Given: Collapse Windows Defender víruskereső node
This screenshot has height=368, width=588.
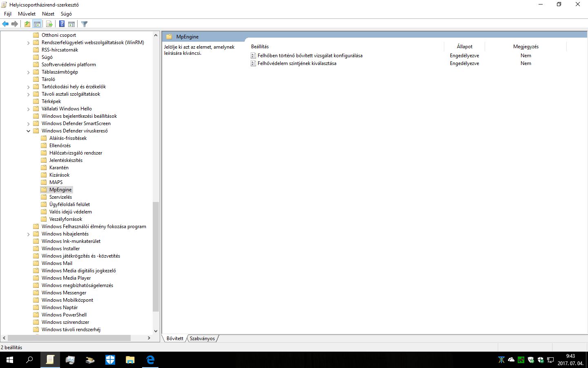Looking at the screenshot, I should [x=28, y=131].
